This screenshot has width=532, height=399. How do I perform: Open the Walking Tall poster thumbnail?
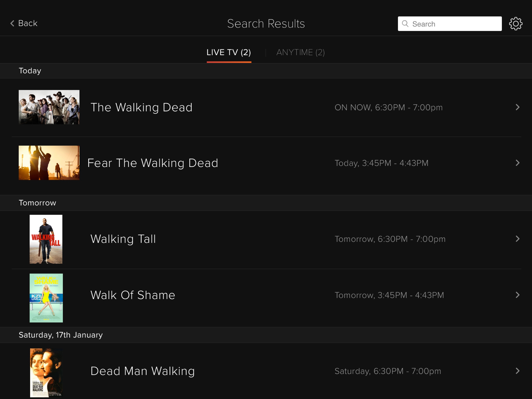[46, 239]
